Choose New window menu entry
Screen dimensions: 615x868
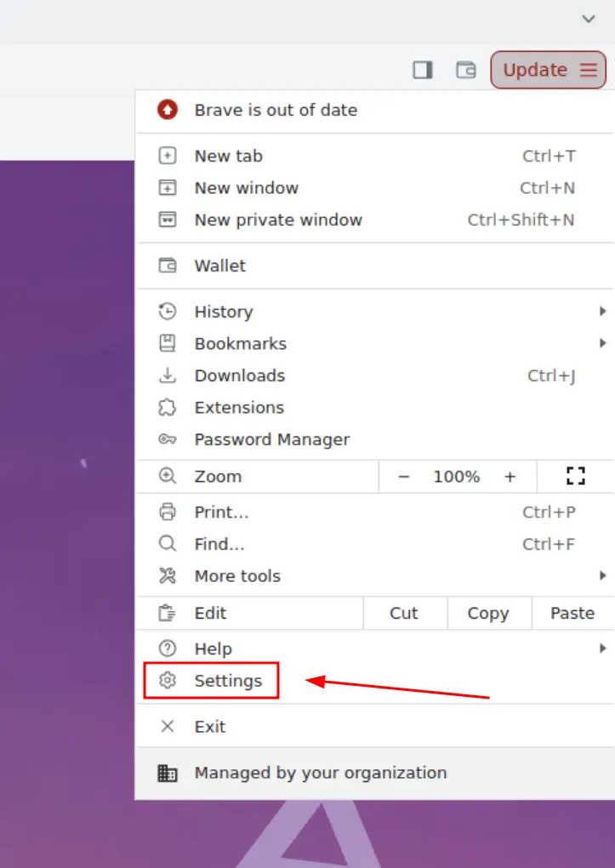(x=375, y=188)
